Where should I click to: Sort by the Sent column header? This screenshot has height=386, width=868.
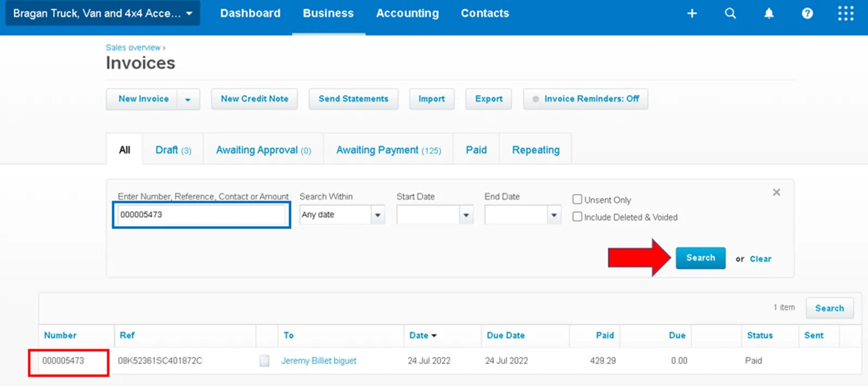tap(814, 336)
